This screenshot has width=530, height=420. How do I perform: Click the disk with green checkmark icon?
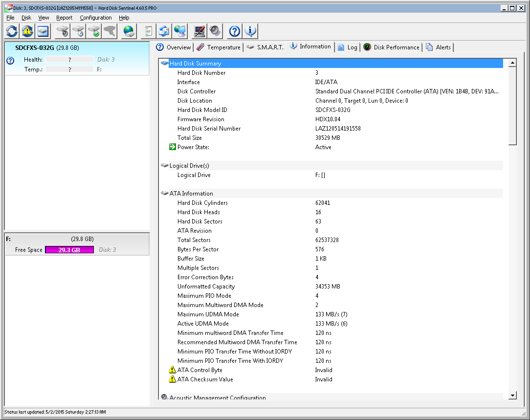coord(94,31)
